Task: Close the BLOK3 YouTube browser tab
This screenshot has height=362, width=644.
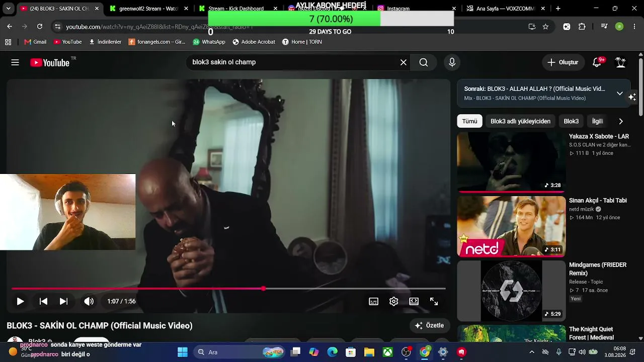Action: coord(97,9)
